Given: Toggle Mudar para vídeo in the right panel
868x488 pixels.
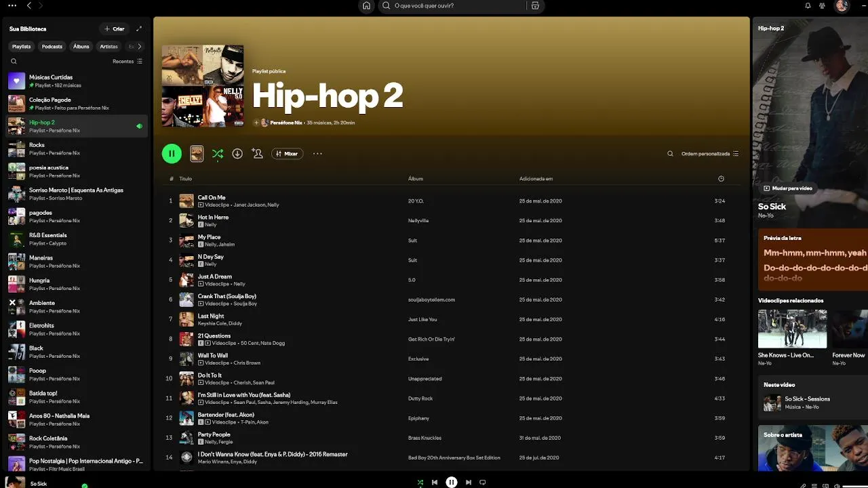Looking at the screenshot, I should (787, 188).
